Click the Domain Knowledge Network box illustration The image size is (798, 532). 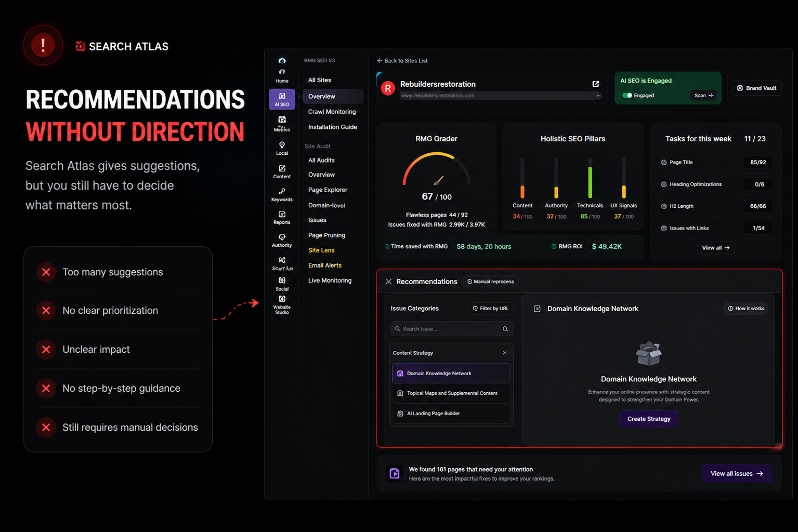coord(649,354)
